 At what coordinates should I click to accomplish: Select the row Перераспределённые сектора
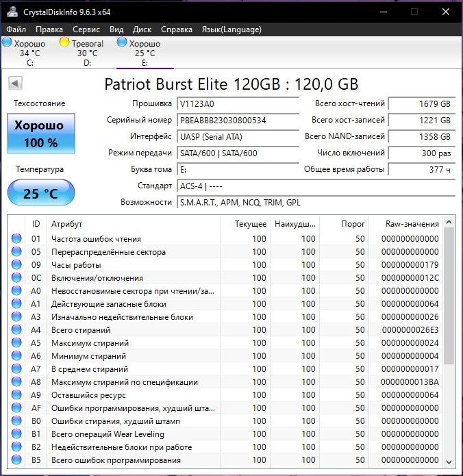click(x=225, y=251)
